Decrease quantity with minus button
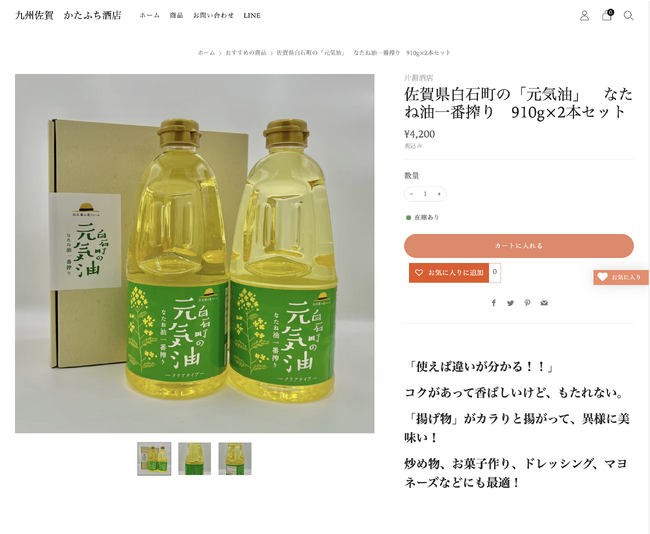 (x=411, y=194)
